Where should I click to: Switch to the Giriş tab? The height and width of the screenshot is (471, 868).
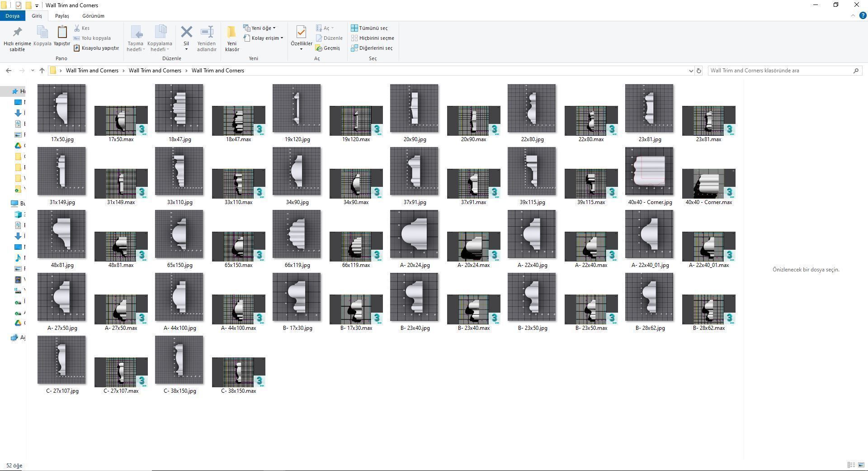37,16
